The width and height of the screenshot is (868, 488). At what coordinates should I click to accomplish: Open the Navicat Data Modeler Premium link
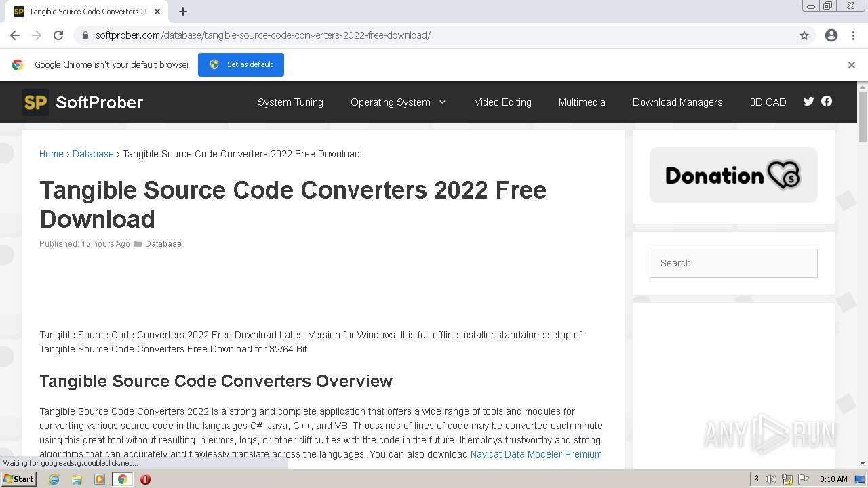(x=536, y=454)
